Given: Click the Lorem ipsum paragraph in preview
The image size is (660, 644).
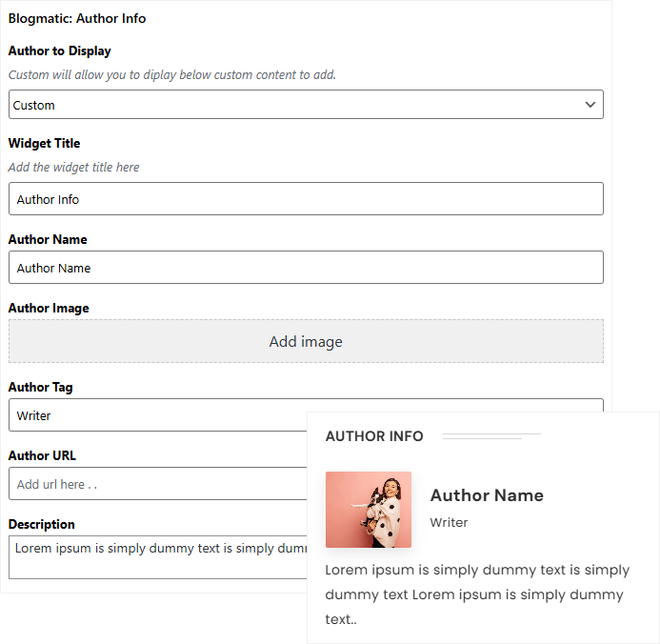Looking at the screenshot, I should point(476,594).
